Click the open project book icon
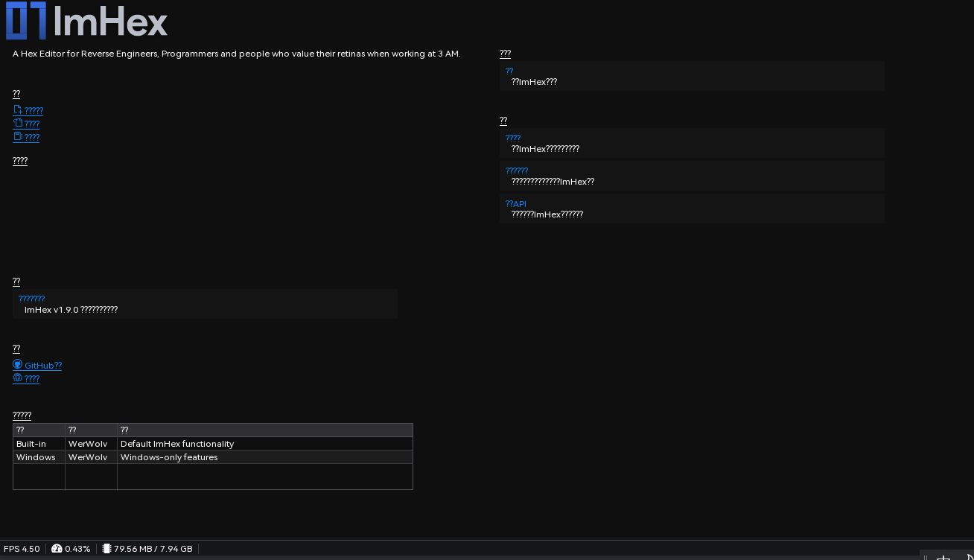The width and height of the screenshot is (974, 560). click(x=18, y=136)
